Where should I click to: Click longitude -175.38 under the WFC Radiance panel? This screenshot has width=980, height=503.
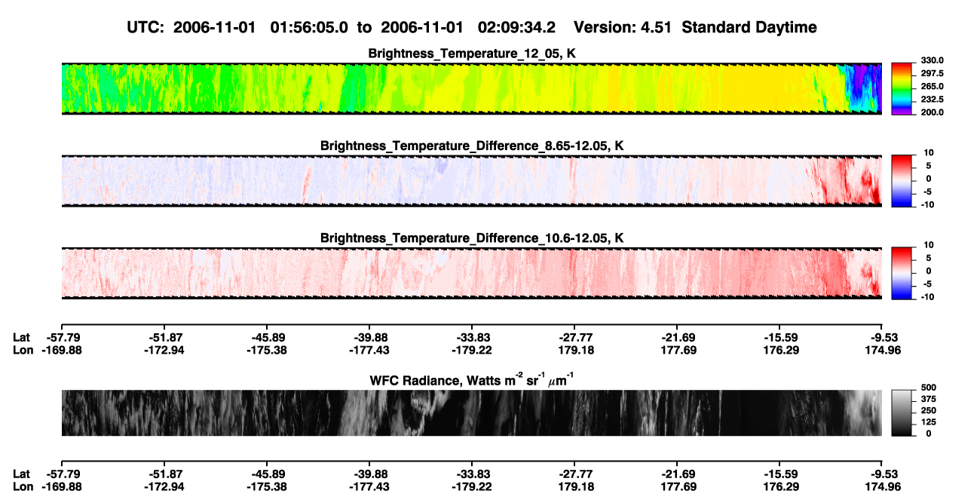(266, 486)
